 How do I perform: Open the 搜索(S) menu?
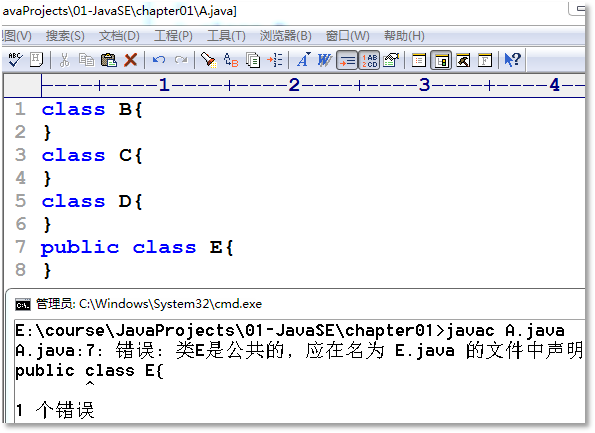[x=65, y=36]
